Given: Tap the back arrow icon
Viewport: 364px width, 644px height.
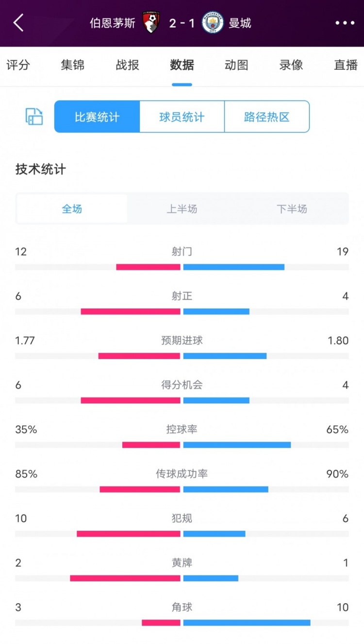Looking at the screenshot, I should point(18,23).
